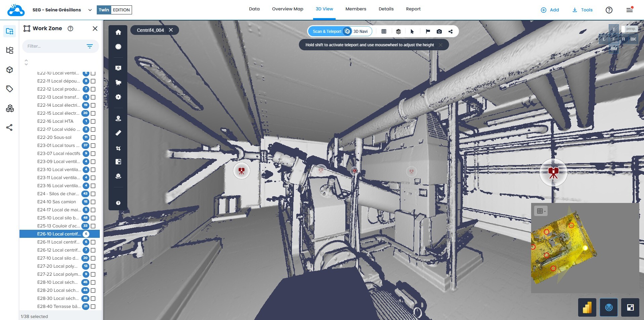Click the Filter input field
Image resolution: width=644 pixels, height=320 pixels.
point(54,46)
